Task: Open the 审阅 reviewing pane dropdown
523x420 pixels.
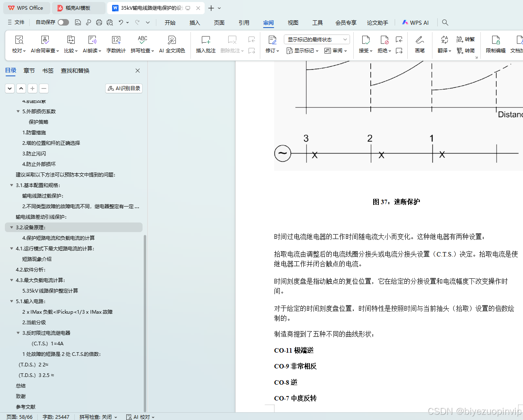Action: click(336, 51)
